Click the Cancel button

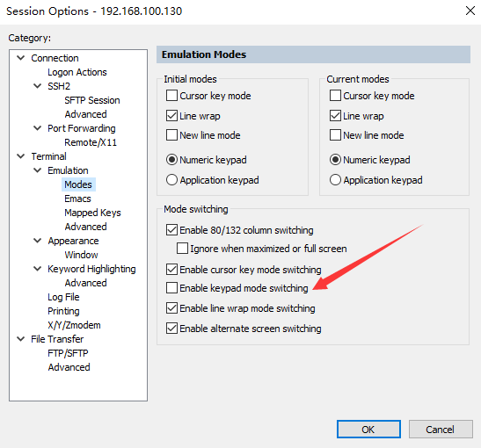pyautogui.click(x=441, y=430)
